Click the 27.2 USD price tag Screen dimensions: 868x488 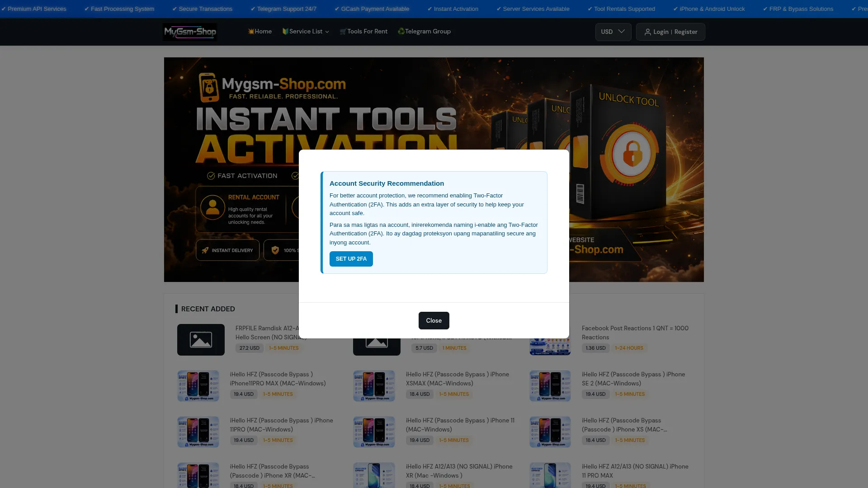[x=249, y=348]
